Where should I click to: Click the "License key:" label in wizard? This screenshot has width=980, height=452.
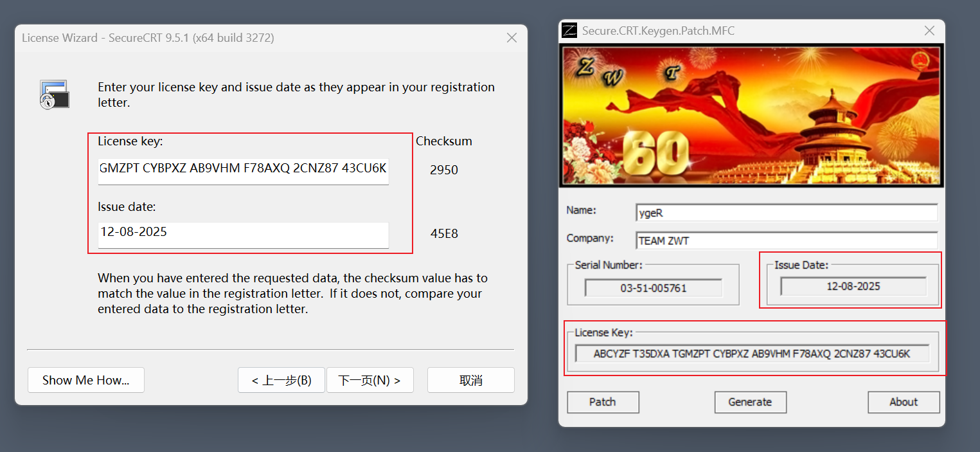pyautogui.click(x=130, y=141)
